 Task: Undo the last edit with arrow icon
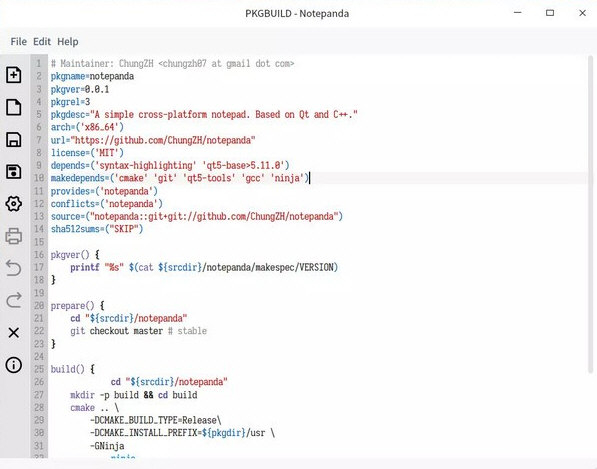click(14, 268)
